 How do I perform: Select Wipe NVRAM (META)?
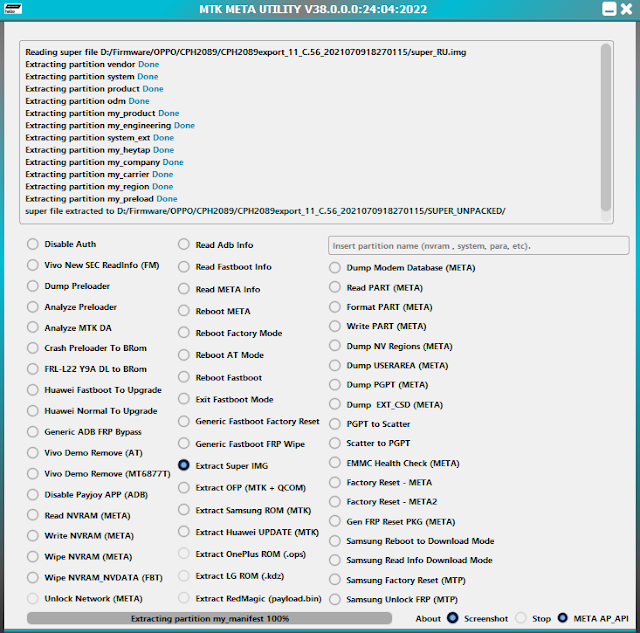(33, 556)
